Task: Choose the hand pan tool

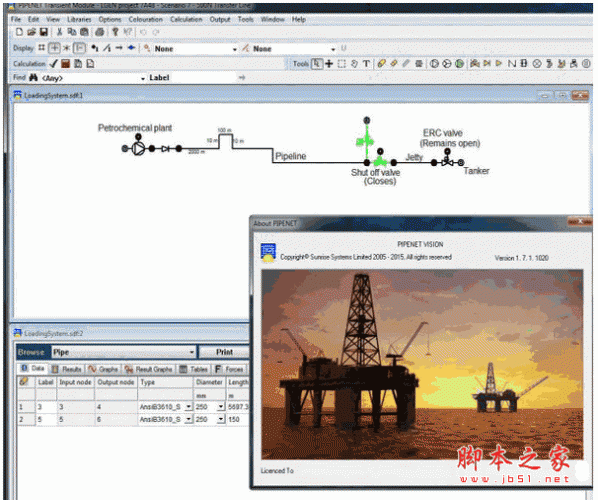Action: coord(354,64)
